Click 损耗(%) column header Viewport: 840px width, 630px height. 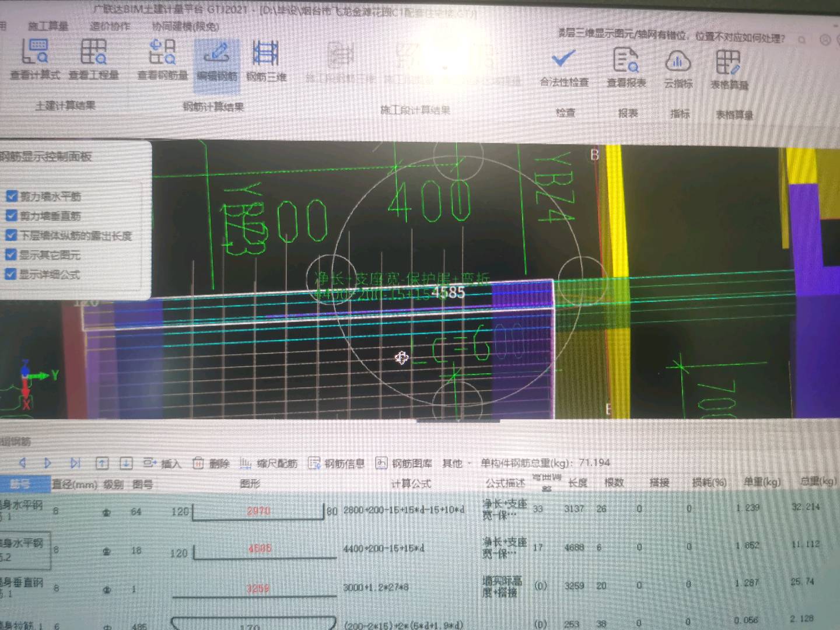coord(709,482)
